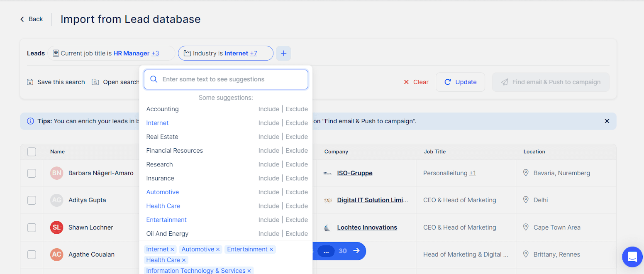
Task: Click the red X Clear icon
Action: point(406,82)
